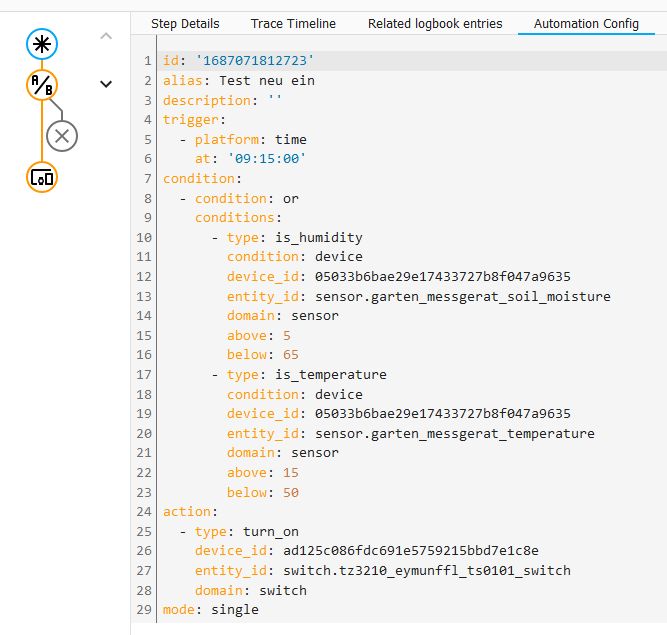This screenshot has width=667, height=635.
Task: Show the Related logbook entries tab
Action: click(435, 23)
